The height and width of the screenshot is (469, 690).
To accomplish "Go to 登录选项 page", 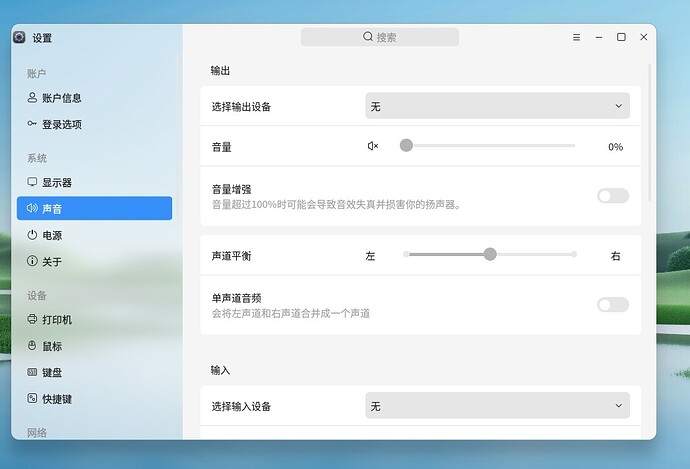I will coord(94,124).
